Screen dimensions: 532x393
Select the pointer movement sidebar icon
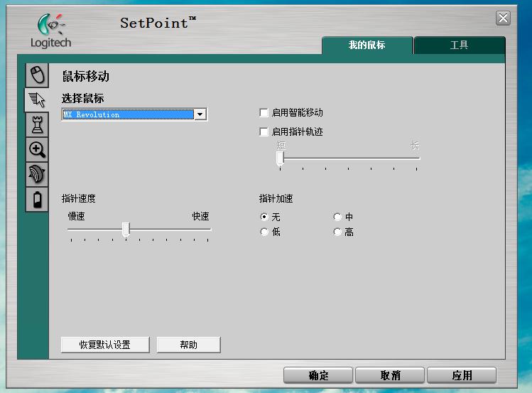[x=37, y=99]
